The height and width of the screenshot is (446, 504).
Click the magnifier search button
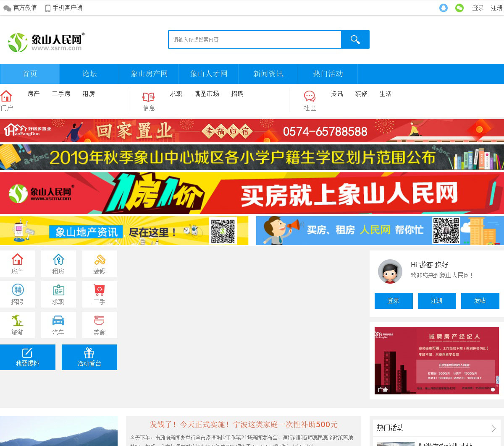(x=355, y=39)
